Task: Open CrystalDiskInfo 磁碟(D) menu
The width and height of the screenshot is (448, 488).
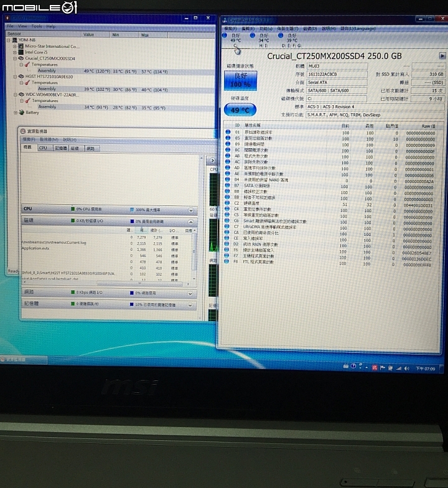Action: (310, 29)
